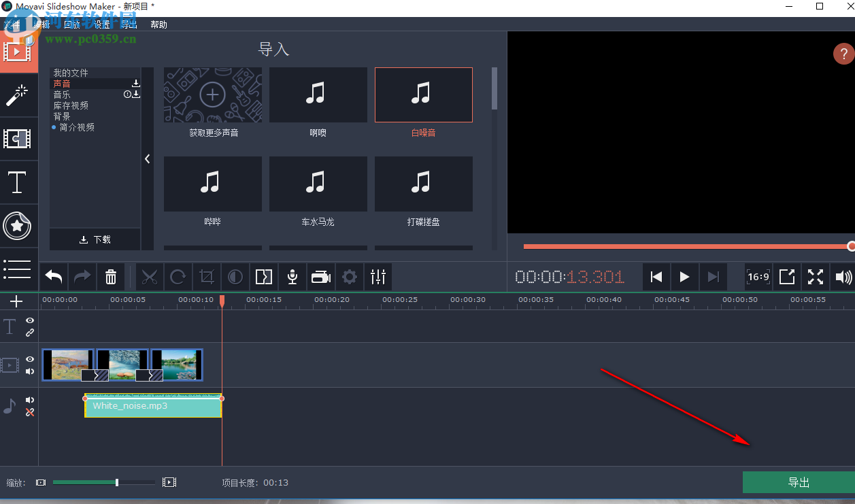This screenshot has height=504, width=855.
Task: Select the scissors split tool
Action: tap(150, 277)
